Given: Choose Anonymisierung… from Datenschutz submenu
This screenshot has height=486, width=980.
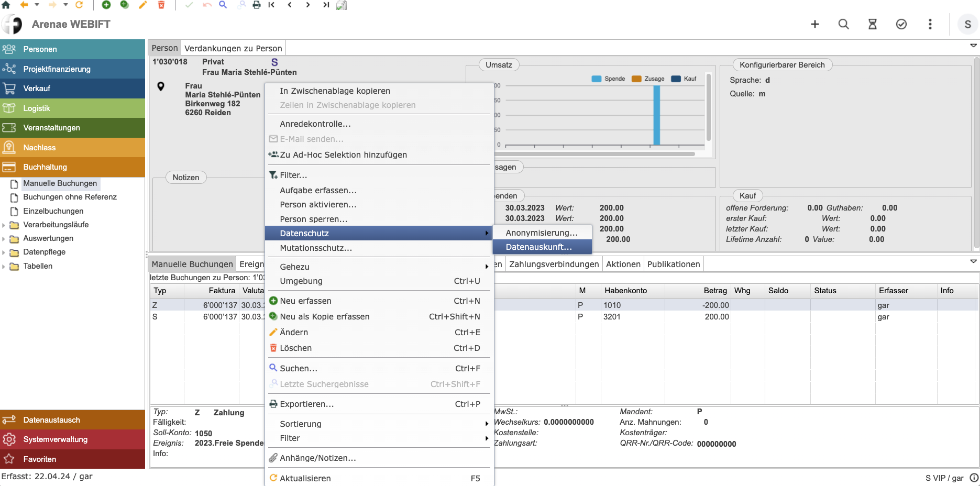Looking at the screenshot, I should click(x=541, y=233).
